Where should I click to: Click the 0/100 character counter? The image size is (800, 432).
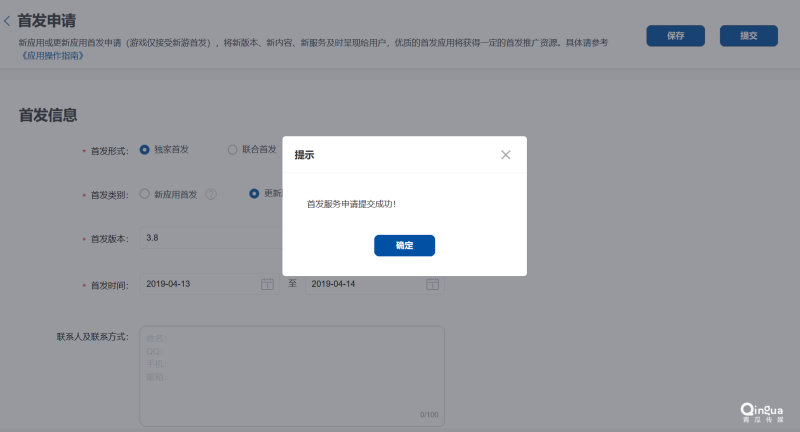(x=429, y=415)
